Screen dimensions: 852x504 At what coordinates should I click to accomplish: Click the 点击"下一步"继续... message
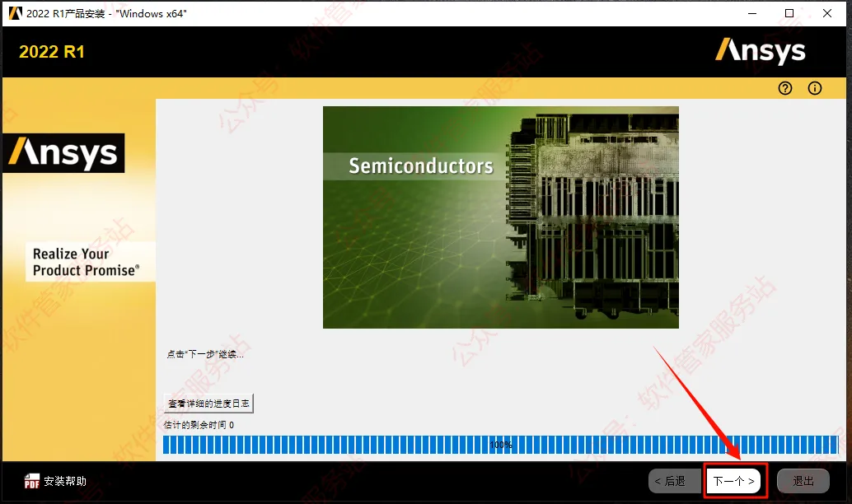pyautogui.click(x=205, y=354)
